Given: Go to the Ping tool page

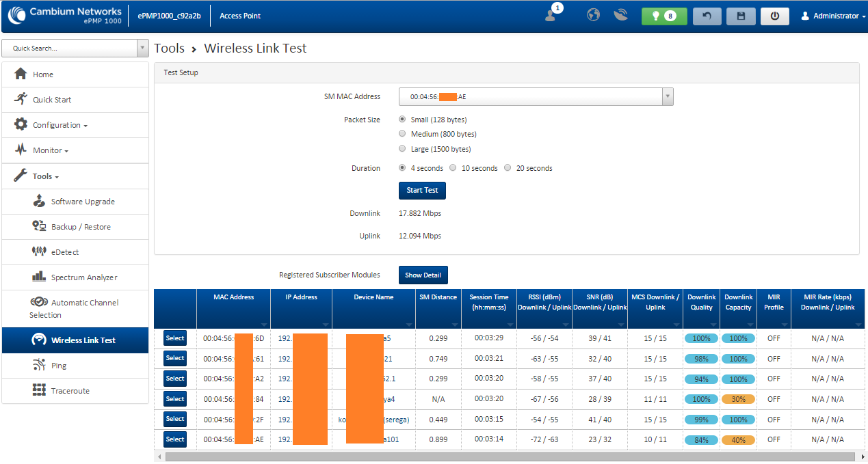Looking at the screenshot, I should tap(75, 366).
